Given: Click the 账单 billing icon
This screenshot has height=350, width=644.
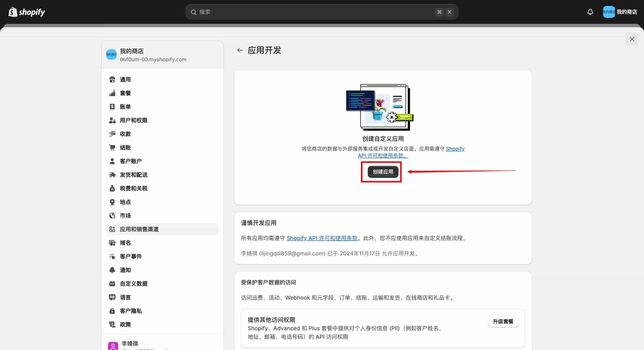Looking at the screenshot, I should click(x=112, y=107).
